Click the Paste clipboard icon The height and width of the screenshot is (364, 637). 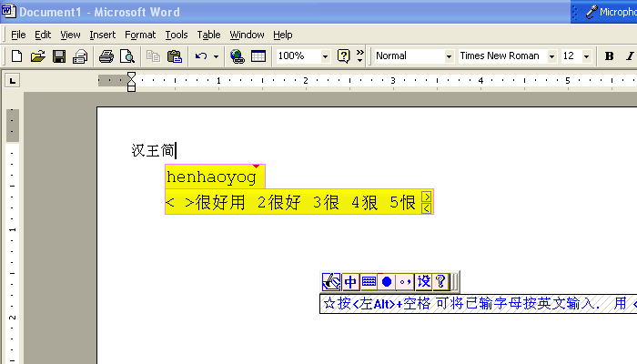click(175, 56)
